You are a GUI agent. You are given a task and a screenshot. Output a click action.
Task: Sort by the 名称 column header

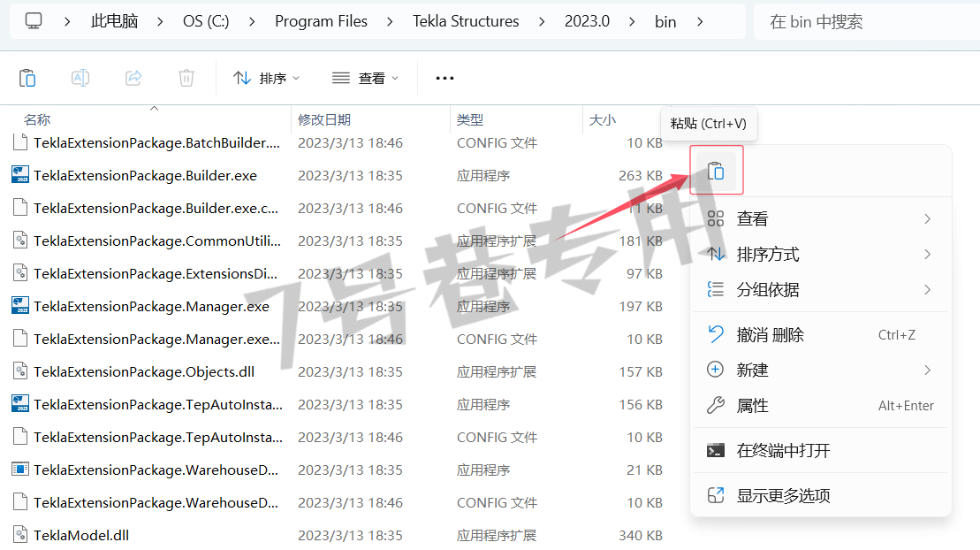coord(37,119)
